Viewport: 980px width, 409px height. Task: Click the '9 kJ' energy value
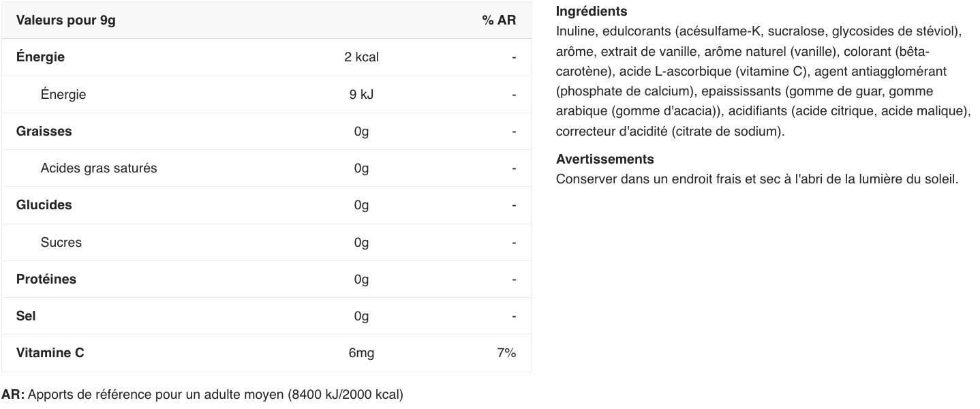pos(361,94)
